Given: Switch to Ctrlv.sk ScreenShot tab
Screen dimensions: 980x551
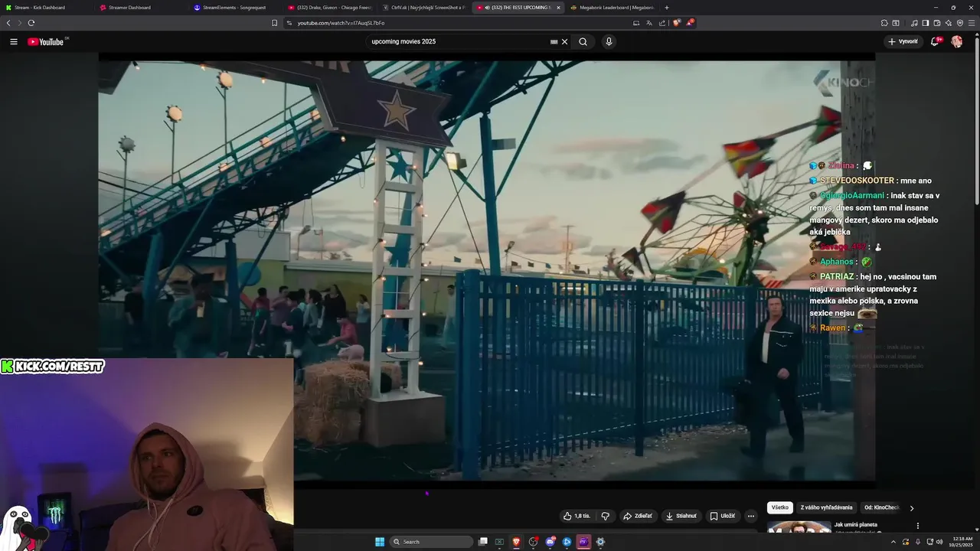Looking at the screenshot, I should tap(423, 8).
